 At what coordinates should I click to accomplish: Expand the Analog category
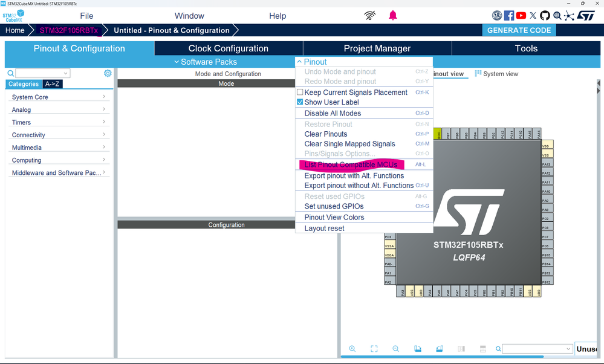click(x=59, y=110)
